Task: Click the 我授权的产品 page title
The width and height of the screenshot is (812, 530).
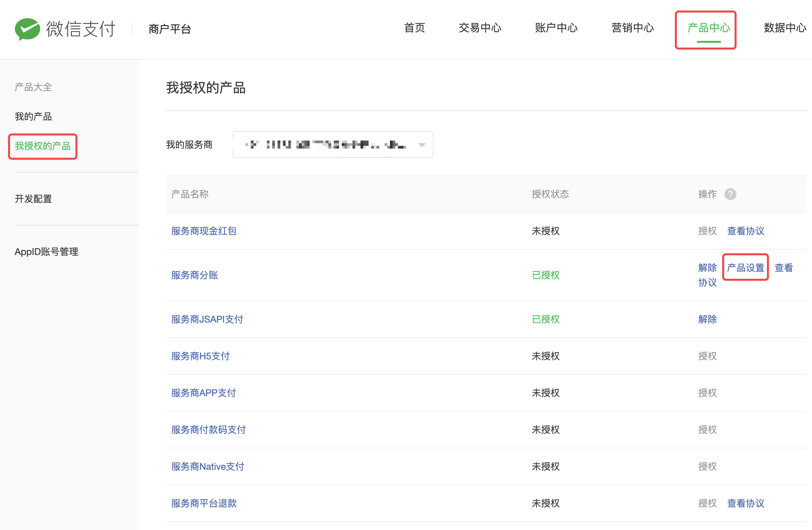Action: [206, 88]
